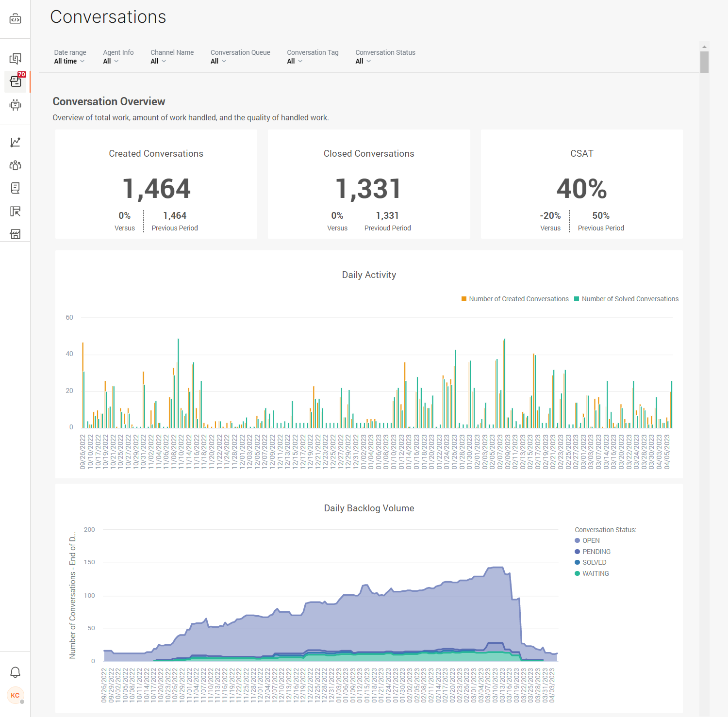Select the PENDING legend item
The image size is (728, 717).
point(593,552)
